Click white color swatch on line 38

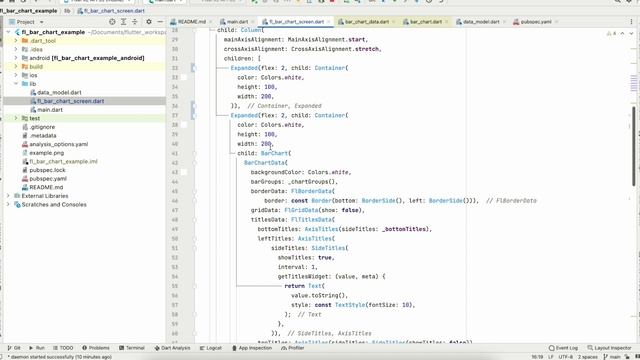point(184,125)
